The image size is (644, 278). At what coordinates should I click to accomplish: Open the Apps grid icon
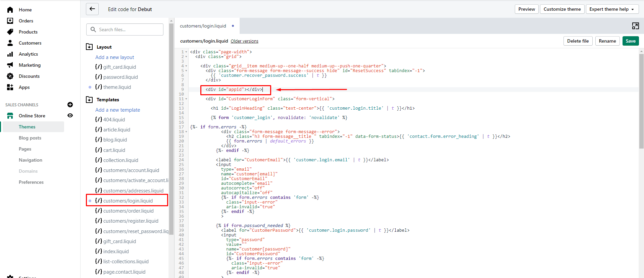tap(10, 87)
